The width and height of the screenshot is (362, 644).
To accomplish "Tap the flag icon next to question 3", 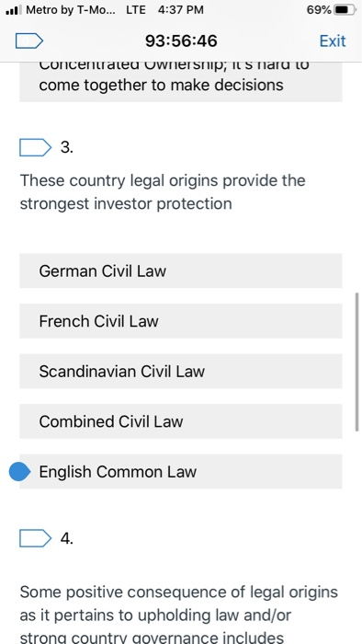I will (35, 147).
